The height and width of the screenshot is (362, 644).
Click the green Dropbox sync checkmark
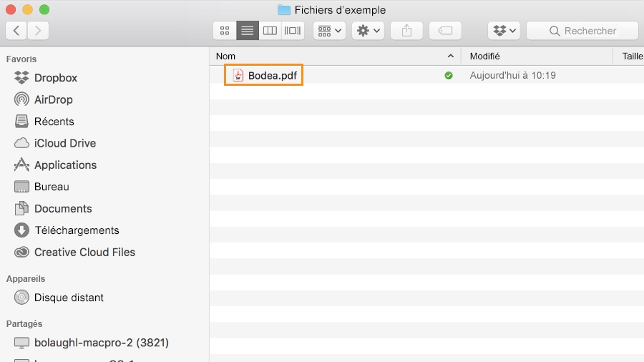click(449, 76)
